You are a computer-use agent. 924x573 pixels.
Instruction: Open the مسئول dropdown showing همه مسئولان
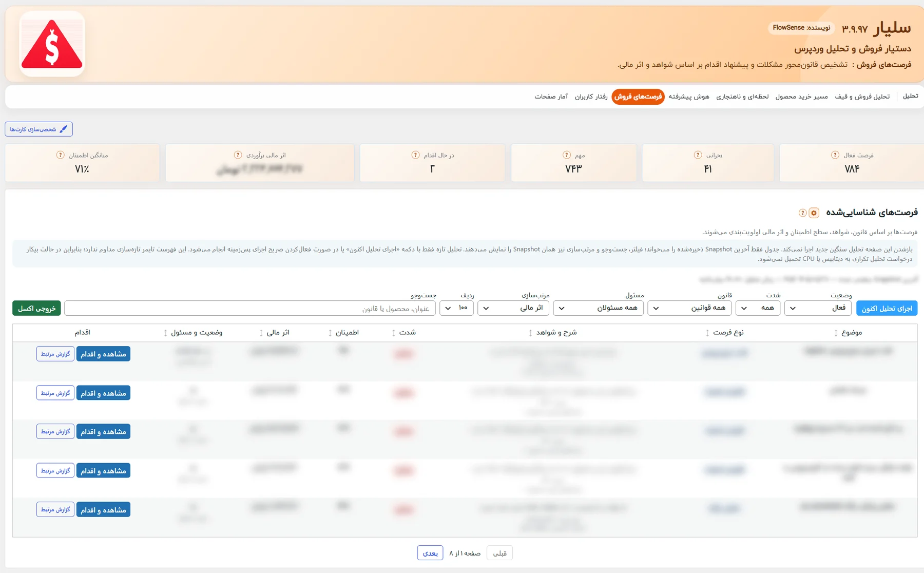coord(598,308)
